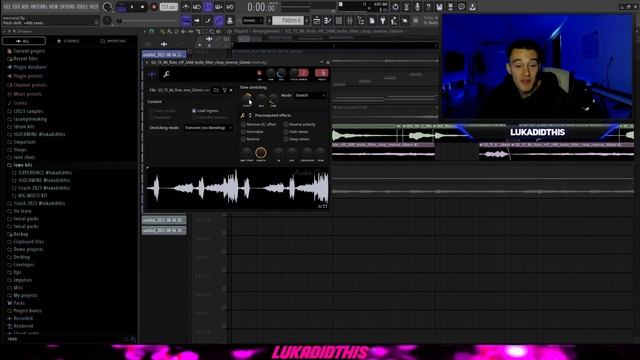640x360 pixels.
Task: Toggle Swap stereo checkbox
Action: tap(286, 139)
